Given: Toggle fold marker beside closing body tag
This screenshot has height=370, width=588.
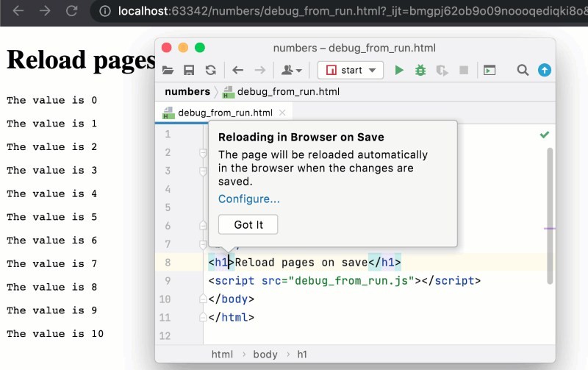Looking at the screenshot, I should pyautogui.click(x=203, y=299).
